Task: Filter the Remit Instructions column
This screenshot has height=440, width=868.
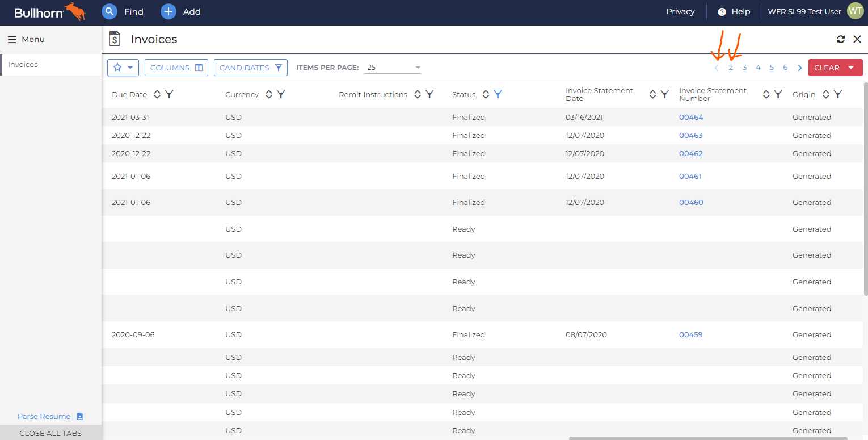Action: point(429,94)
